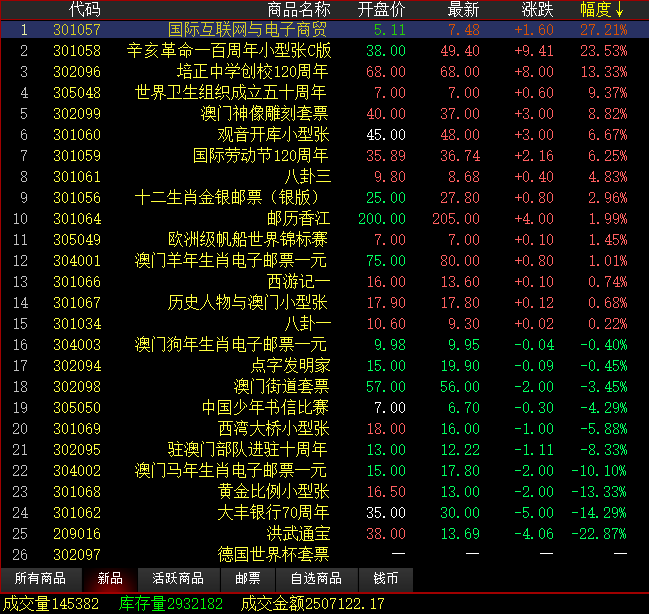
Task: Click opening price 200.00
Action: click(382, 219)
